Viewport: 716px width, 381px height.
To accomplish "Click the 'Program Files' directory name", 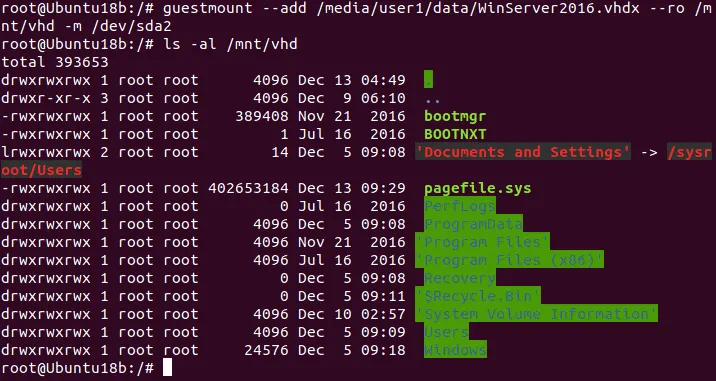I will point(482,242).
